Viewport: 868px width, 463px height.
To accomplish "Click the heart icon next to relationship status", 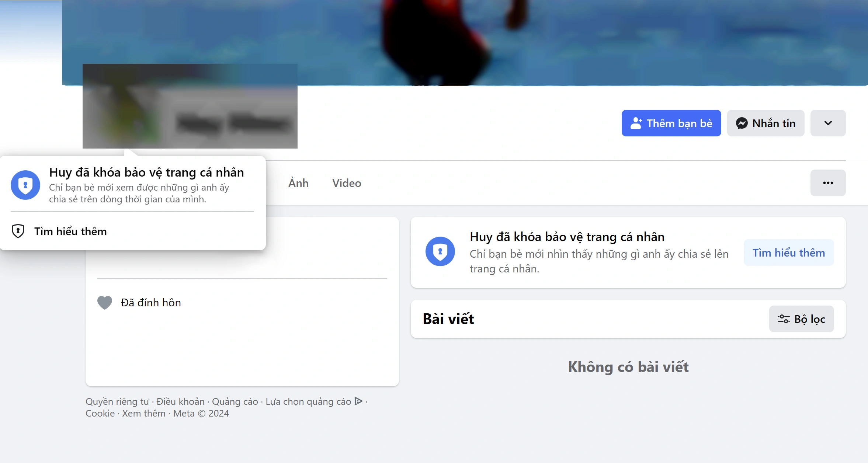I will pos(105,302).
